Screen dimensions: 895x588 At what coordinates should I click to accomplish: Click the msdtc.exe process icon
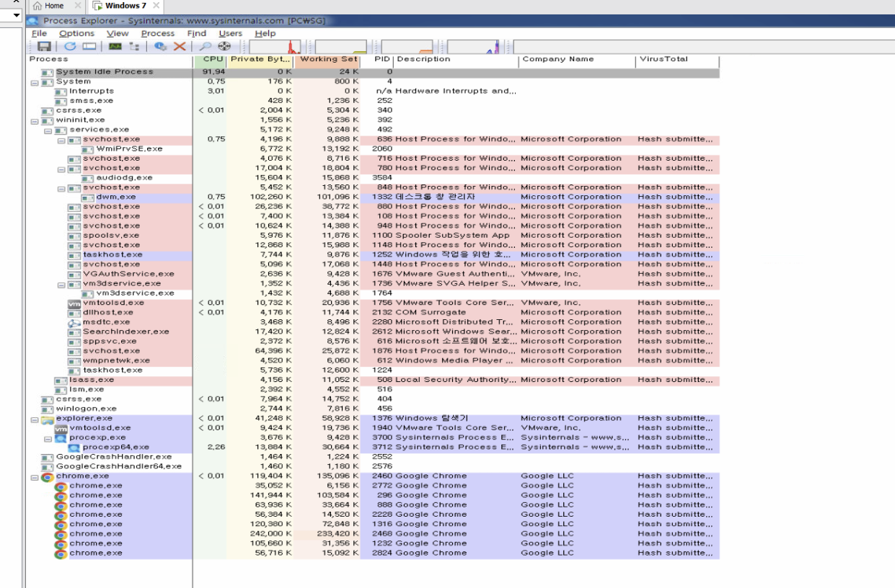coord(74,322)
